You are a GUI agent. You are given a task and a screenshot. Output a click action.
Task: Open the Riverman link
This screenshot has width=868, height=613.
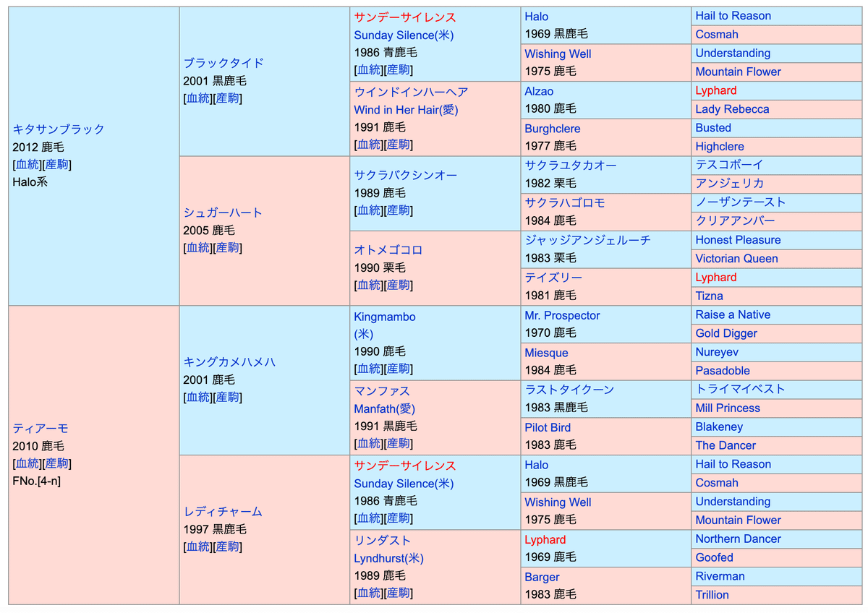(x=720, y=576)
